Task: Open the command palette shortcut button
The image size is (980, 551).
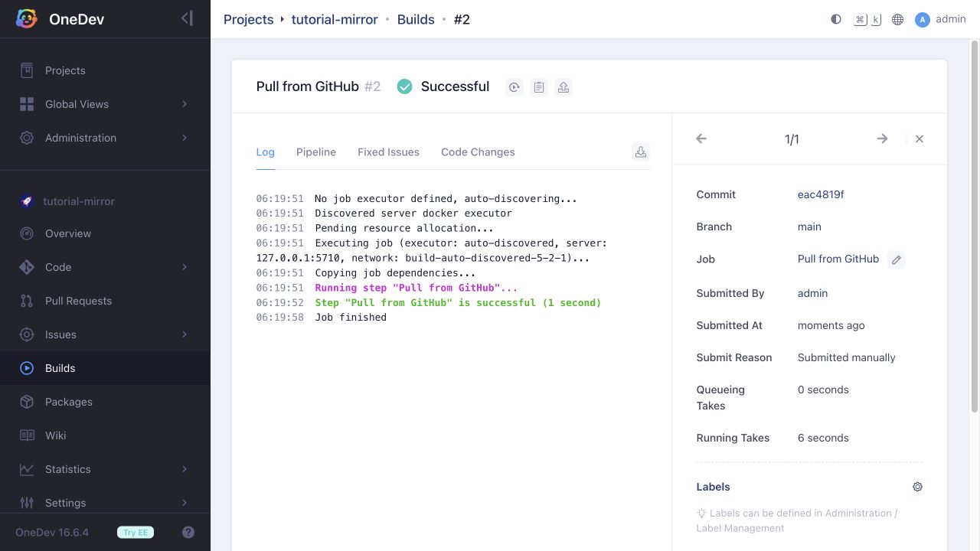Action: click(867, 19)
